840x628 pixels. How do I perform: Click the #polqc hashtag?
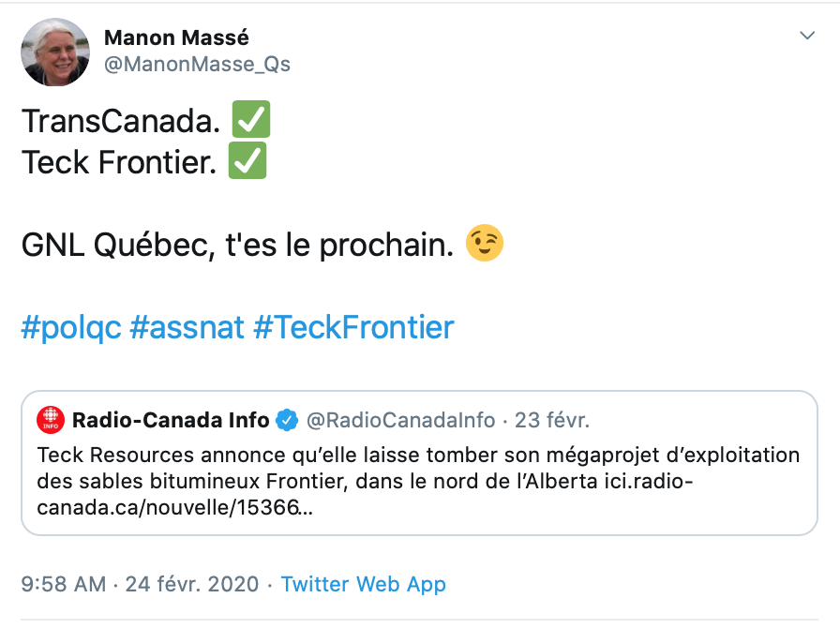(x=71, y=327)
